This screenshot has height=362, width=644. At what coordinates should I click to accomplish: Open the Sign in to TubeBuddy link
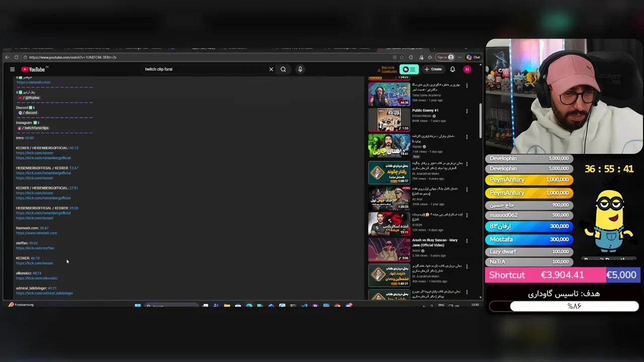pyautogui.click(x=388, y=69)
